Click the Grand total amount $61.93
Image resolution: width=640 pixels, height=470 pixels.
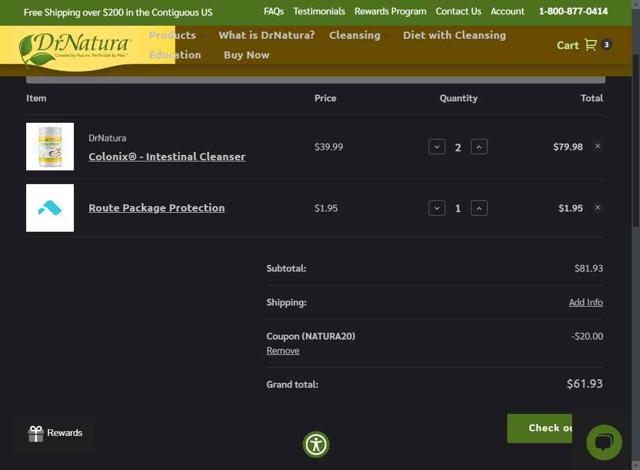coord(584,384)
